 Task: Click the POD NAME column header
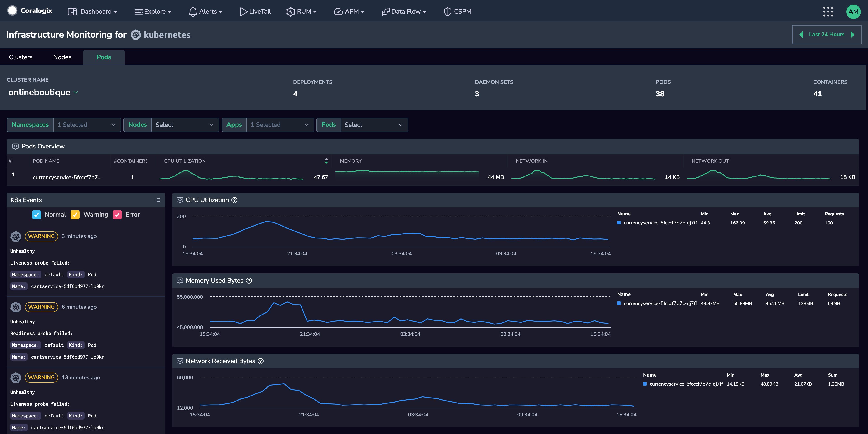pos(46,161)
